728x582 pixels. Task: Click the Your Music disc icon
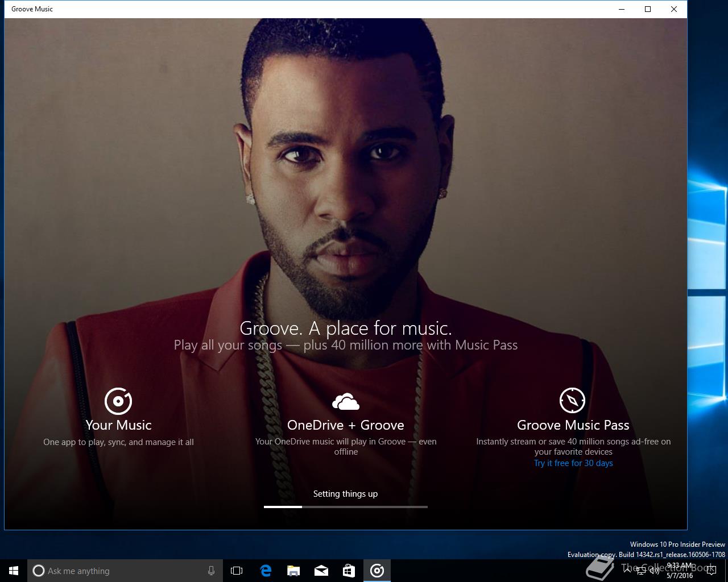tap(118, 401)
